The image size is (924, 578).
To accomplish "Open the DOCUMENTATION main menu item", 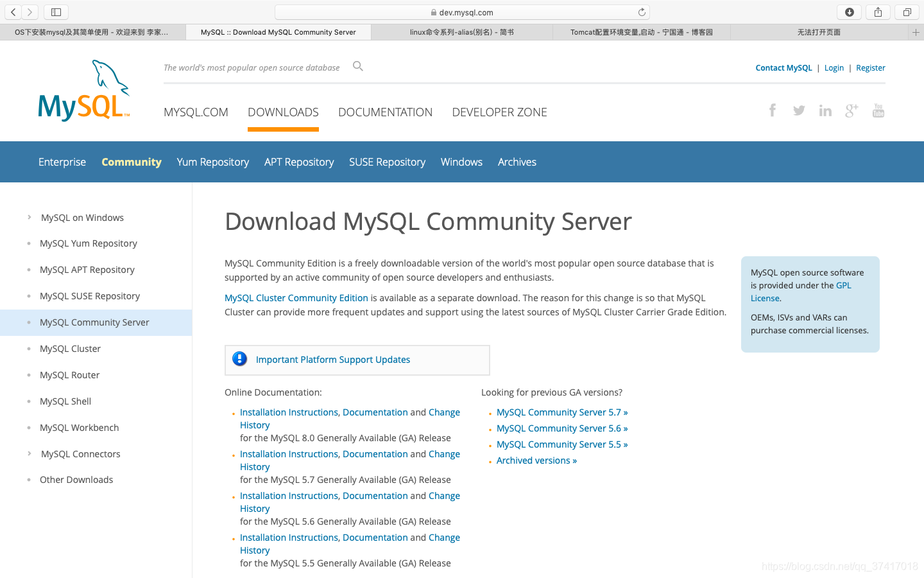I will tap(385, 112).
